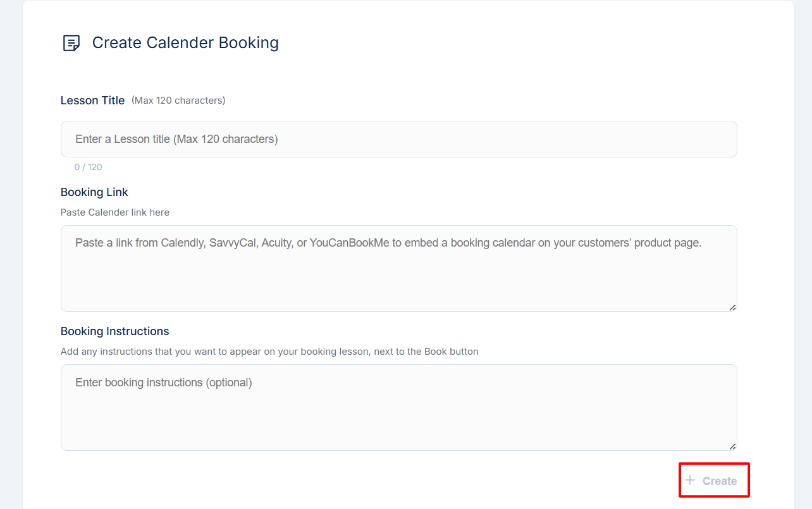Click the note icon beside Create Calender Booking
The image size is (812, 509).
[x=71, y=43]
